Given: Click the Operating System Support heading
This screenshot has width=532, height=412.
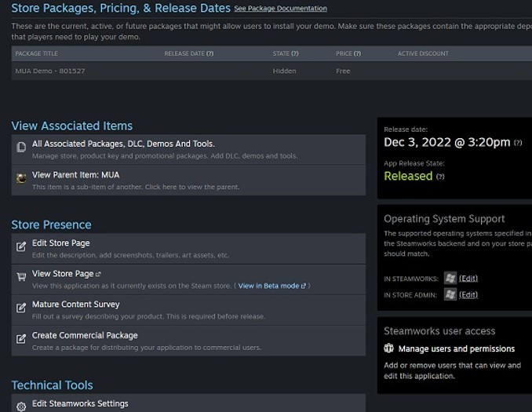Looking at the screenshot, I should tap(444, 219).
